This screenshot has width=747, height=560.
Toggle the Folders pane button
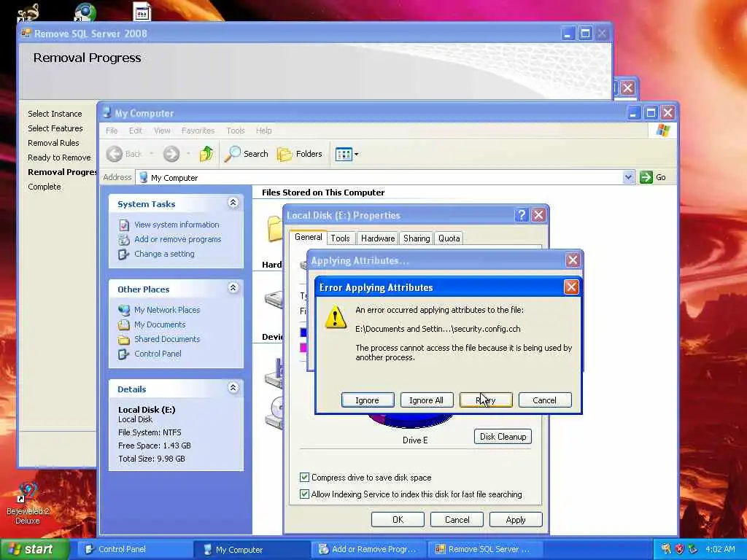point(300,154)
